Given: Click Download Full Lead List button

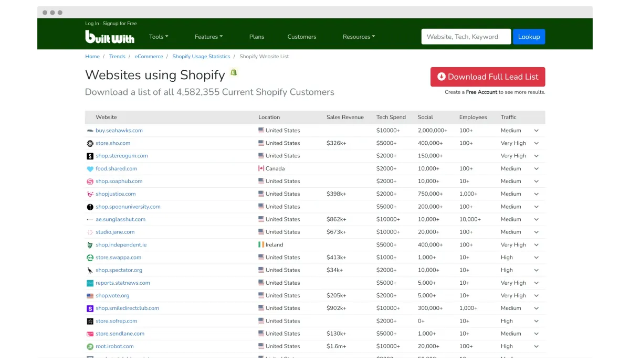Looking at the screenshot, I should coord(488,77).
